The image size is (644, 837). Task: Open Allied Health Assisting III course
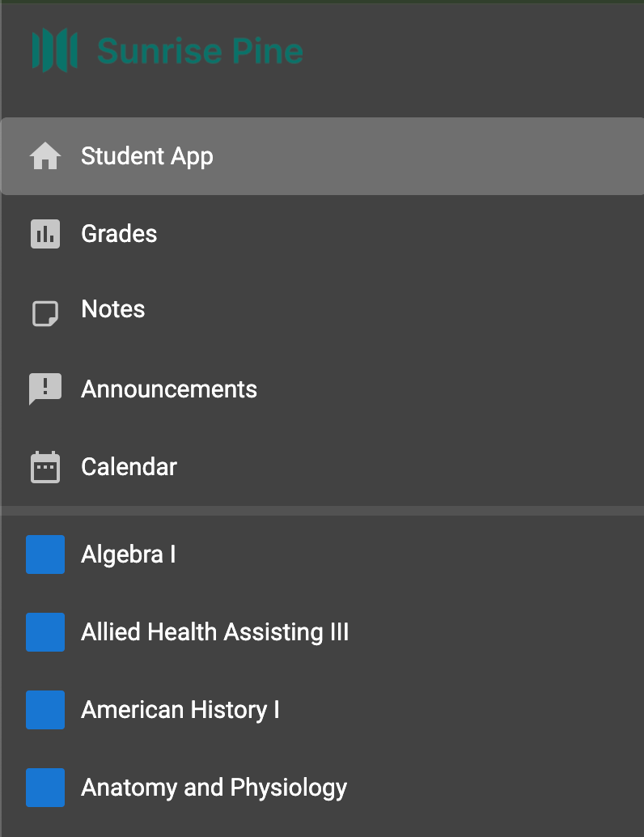215,632
